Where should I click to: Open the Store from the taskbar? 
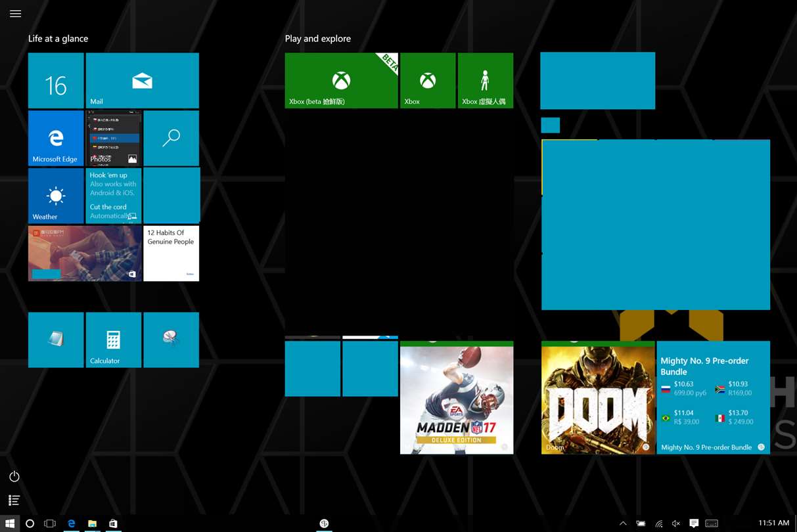[113, 523]
